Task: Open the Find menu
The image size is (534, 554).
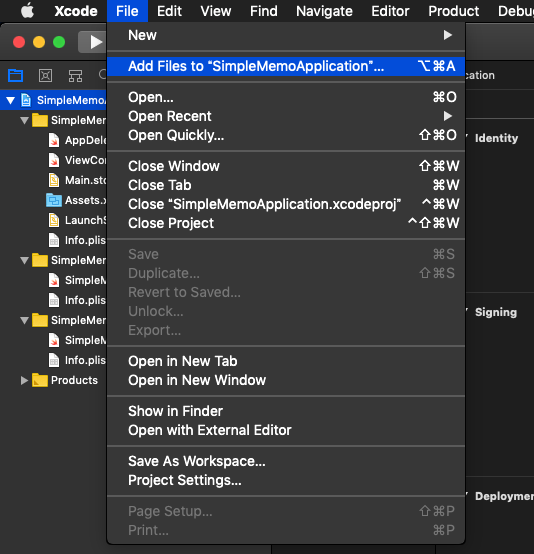Action: pos(264,11)
